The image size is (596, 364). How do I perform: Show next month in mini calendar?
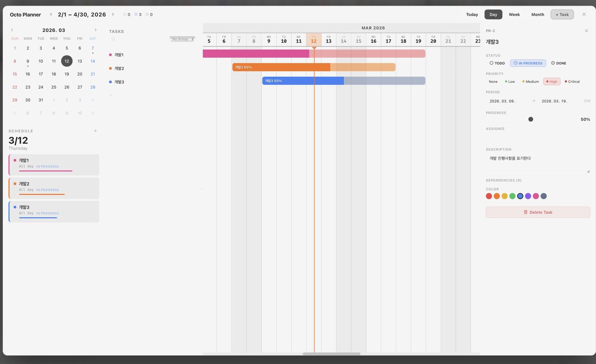(x=95, y=30)
